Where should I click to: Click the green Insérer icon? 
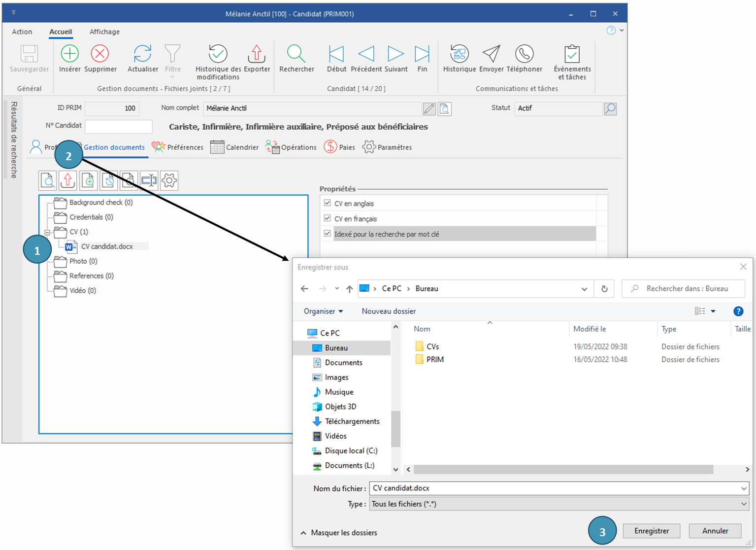coord(69,54)
